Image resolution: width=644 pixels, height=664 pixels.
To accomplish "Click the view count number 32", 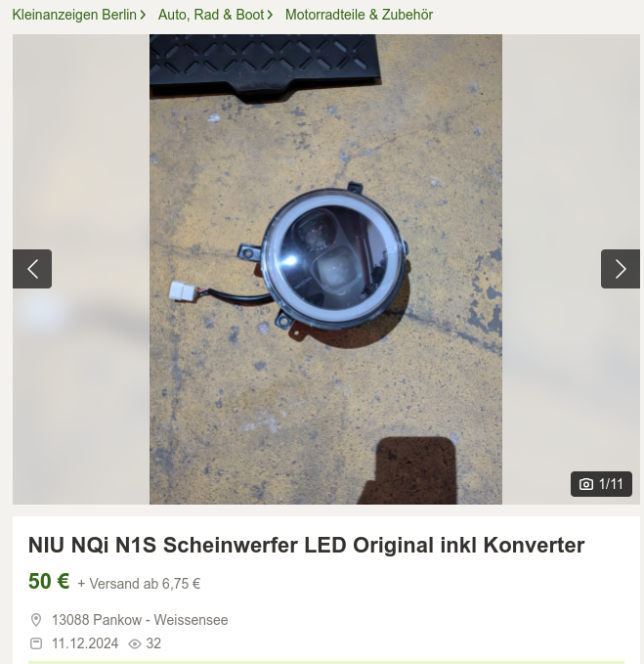I will (153, 643).
